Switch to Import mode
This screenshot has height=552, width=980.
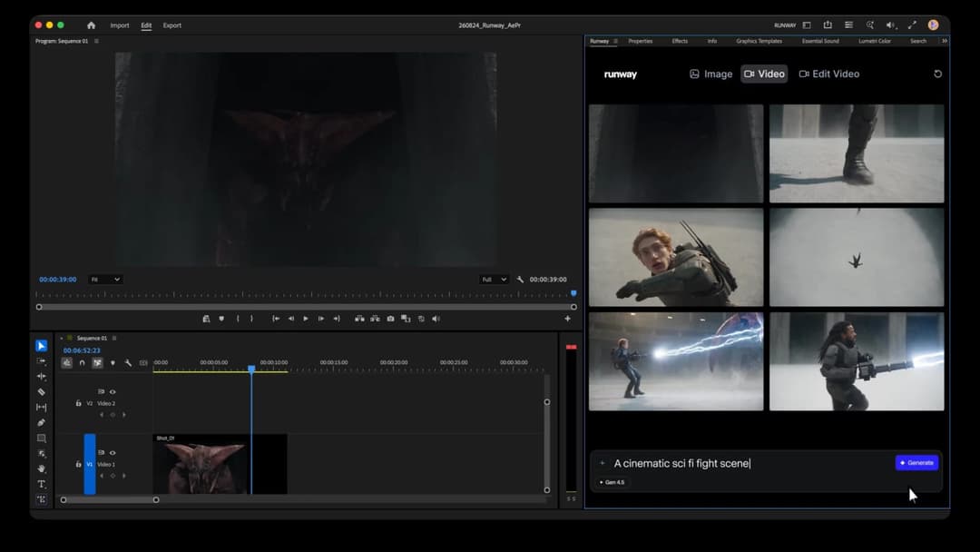point(120,25)
